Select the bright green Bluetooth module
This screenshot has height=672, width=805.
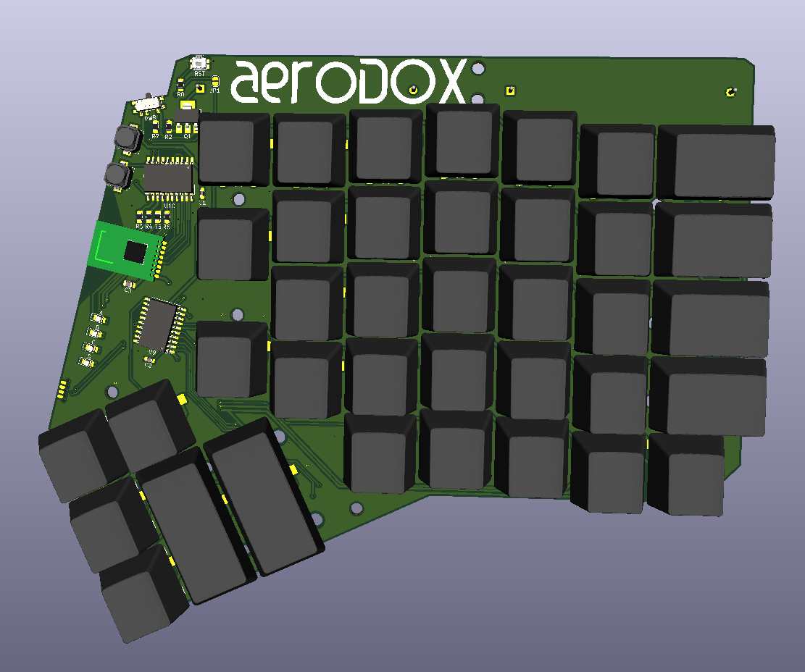tap(127, 251)
